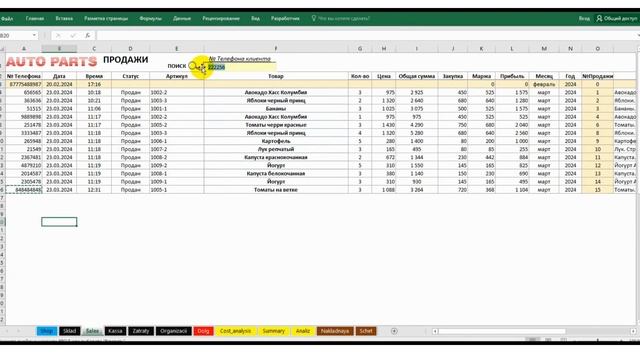Click the lightbulb Tell me search box
This screenshot has height=360, width=640.
pos(341,18)
